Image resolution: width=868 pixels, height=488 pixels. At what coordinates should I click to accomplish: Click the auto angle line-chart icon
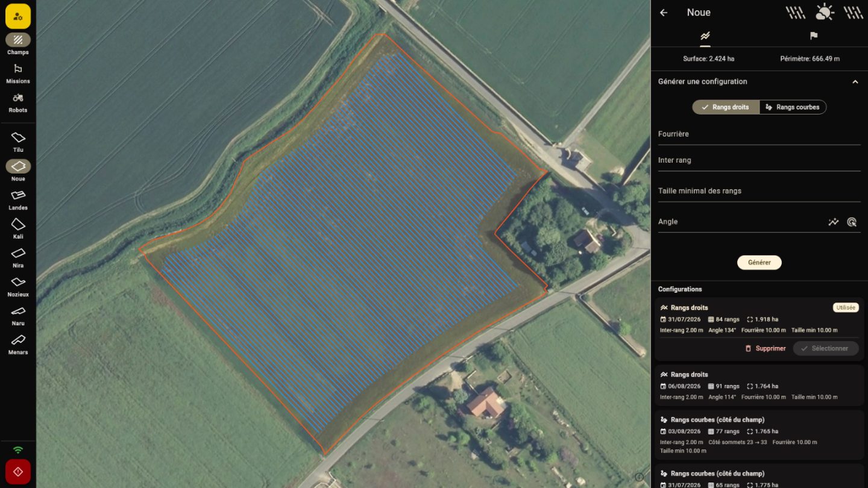click(834, 222)
